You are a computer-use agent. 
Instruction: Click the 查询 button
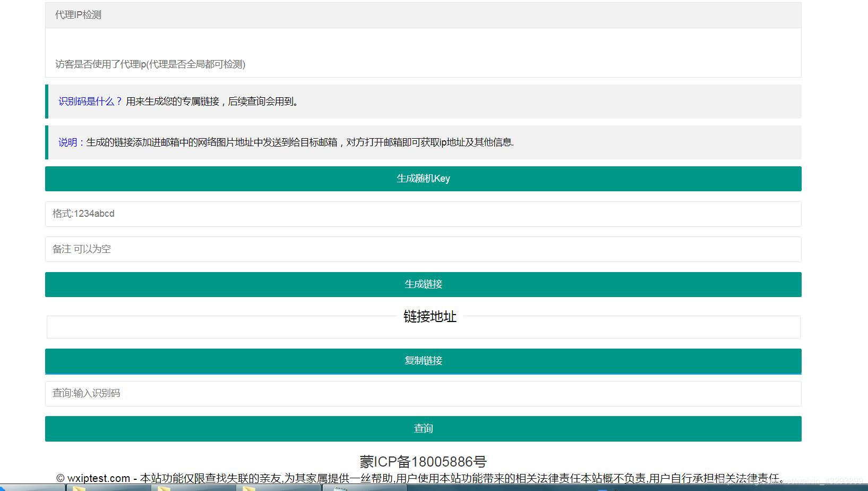(423, 428)
